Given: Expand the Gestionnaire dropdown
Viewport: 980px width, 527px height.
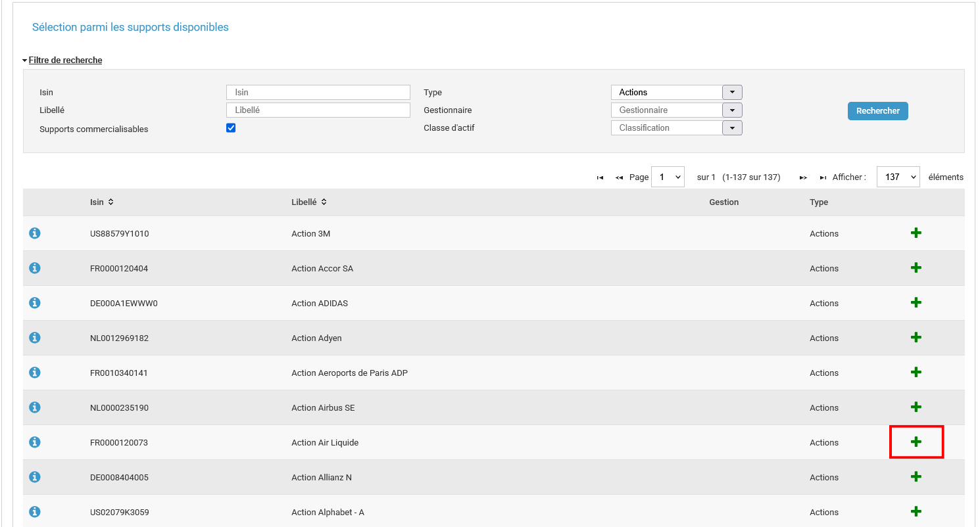Looking at the screenshot, I should pyautogui.click(x=732, y=110).
